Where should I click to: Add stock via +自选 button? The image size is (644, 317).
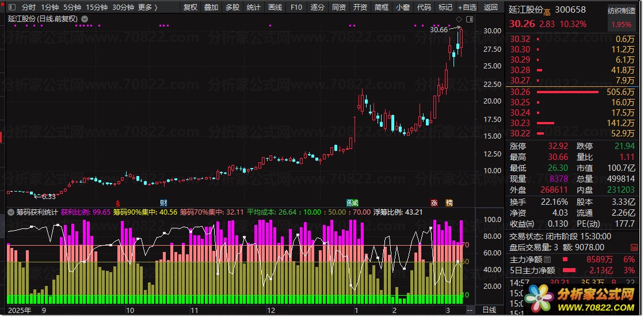pos(467,7)
